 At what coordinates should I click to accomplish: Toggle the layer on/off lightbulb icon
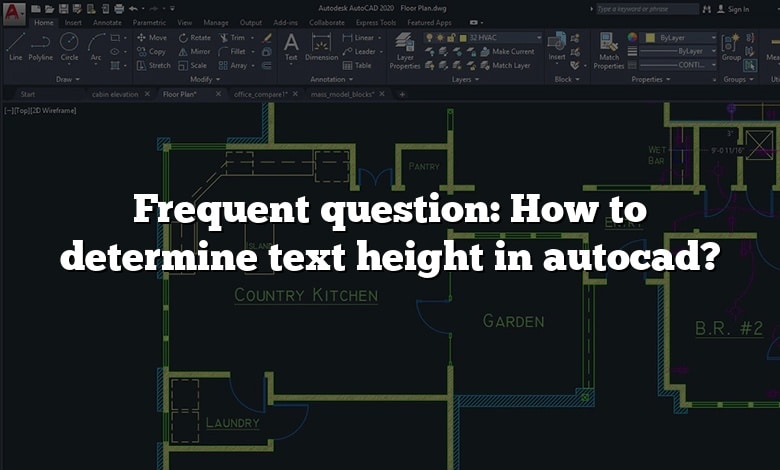tap(429, 37)
